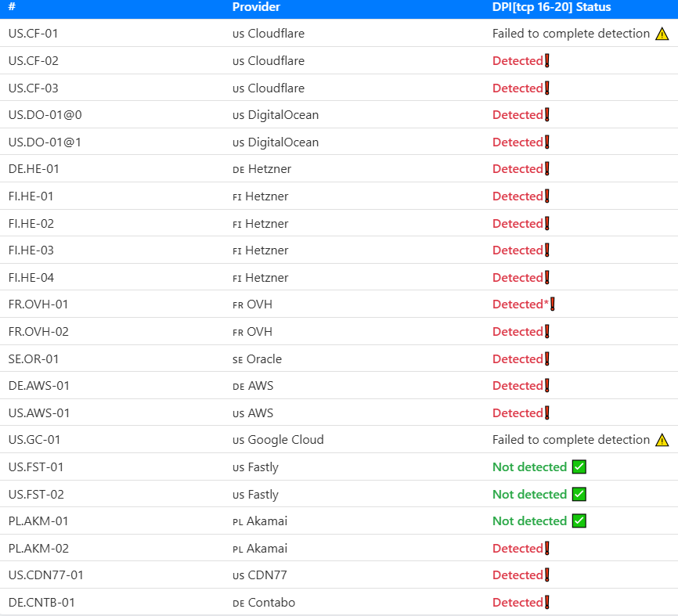Click the red exclamation mark in FI.HE-01 row
This screenshot has width=678, height=616.
[x=547, y=196]
